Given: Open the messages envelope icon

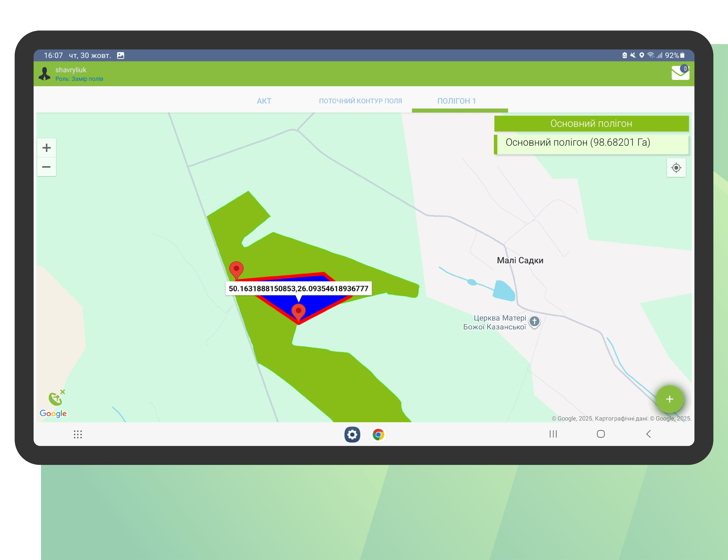Looking at the screenshot, I should [x=680, y=73].
